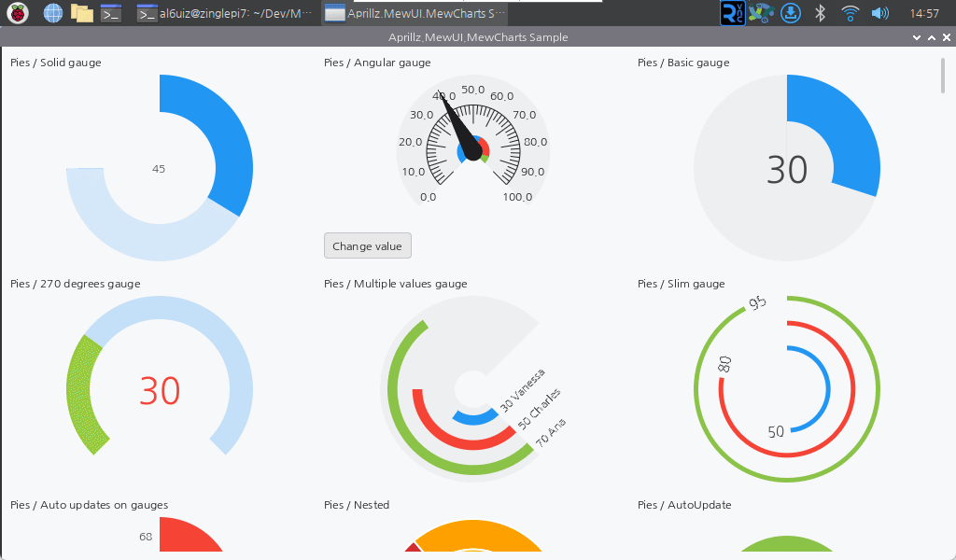Click the blue Vanessa arc in Multiple values gauge

[x=474, y=418]
